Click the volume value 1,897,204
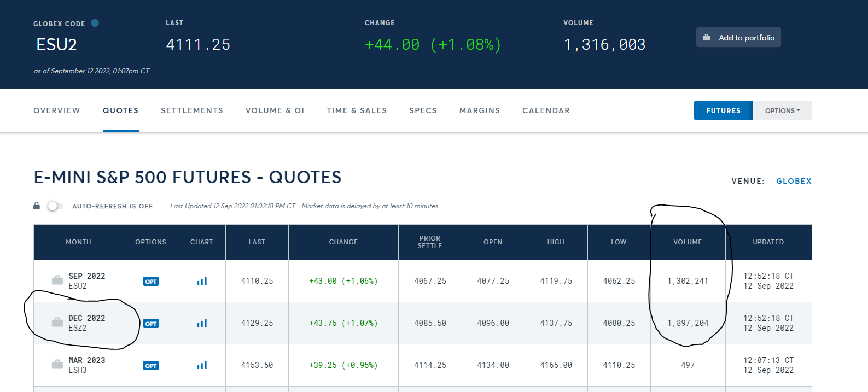 pyautogui.click(x=688, y=323)
